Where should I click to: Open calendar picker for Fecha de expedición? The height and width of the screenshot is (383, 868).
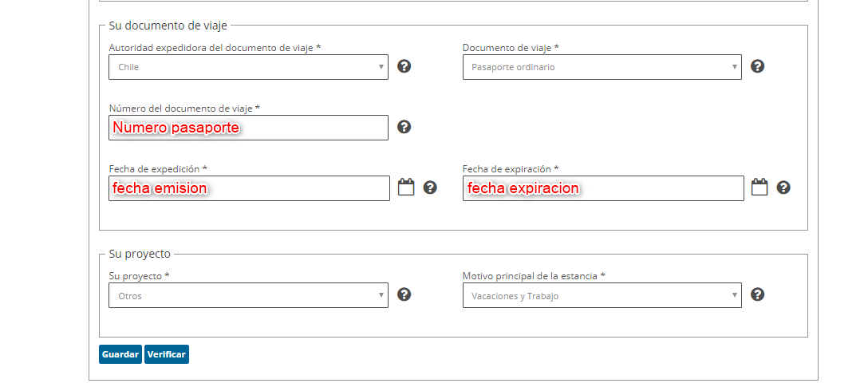pyautogui.click(x=406, y=187)
